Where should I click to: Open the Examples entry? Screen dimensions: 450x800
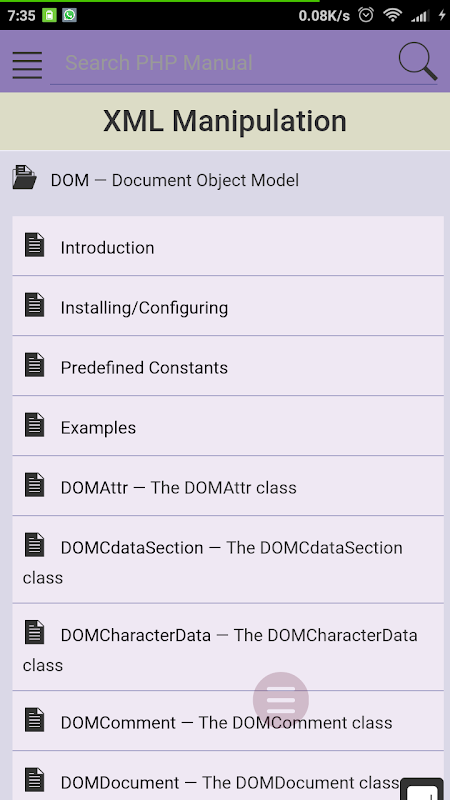(228, 426)
